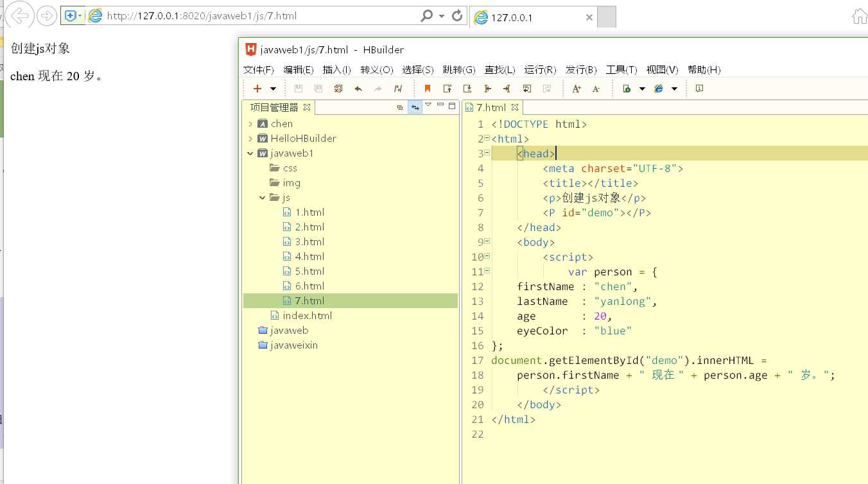Click the browser Refresh icon
Screen dimensions: 868x484
click(457, 15)
